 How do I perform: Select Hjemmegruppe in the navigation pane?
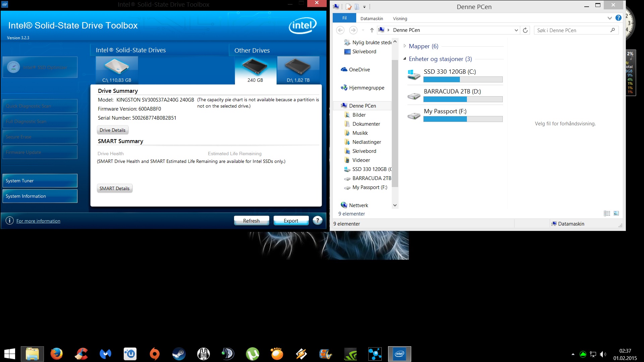pos(362,87)
